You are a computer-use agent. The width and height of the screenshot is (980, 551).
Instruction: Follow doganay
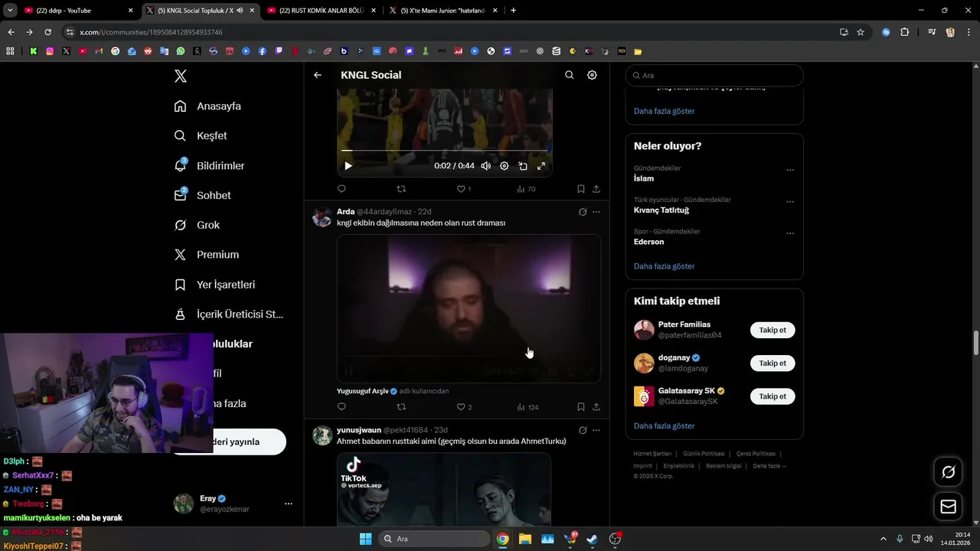pyautogui.click(x=773, y=364)
